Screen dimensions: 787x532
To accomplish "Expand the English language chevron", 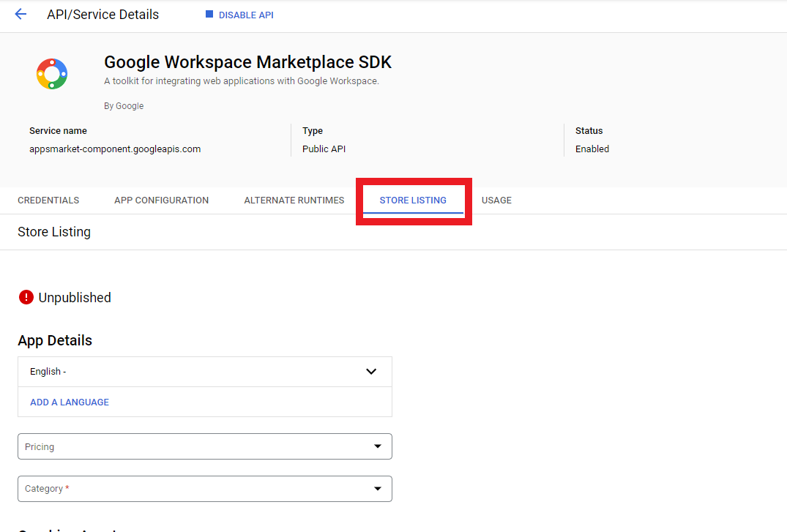I will (371, 372).
